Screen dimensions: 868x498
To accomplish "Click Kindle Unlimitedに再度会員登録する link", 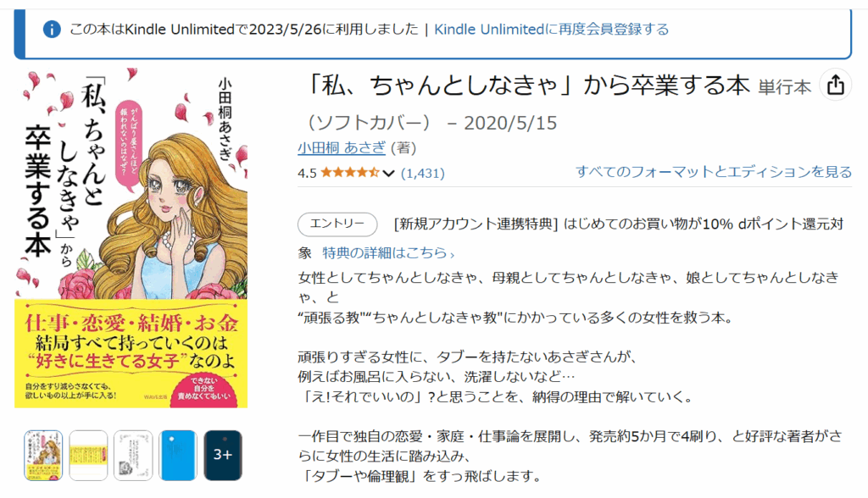I will click(551, 30).
